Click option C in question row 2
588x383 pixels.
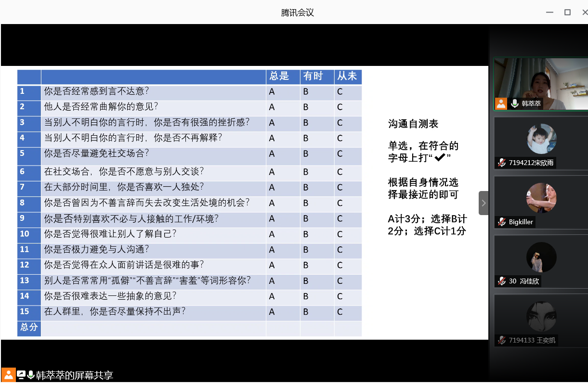(x=340, y=107)
